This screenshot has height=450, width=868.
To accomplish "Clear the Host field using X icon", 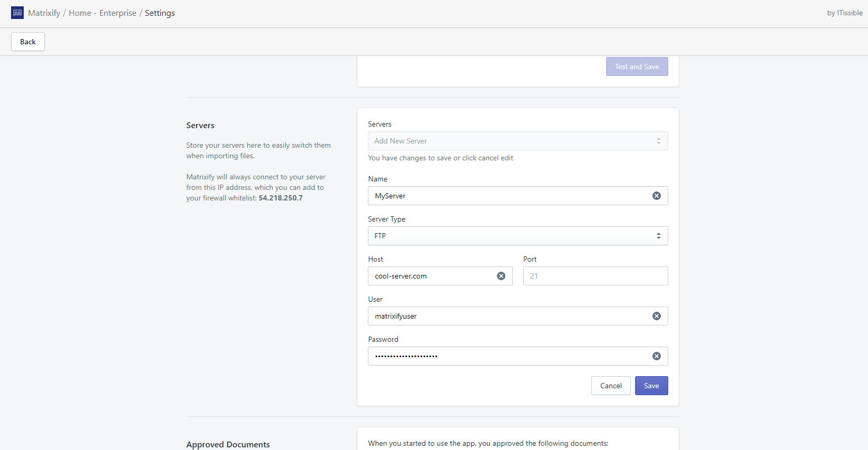I will coord(501,276).
